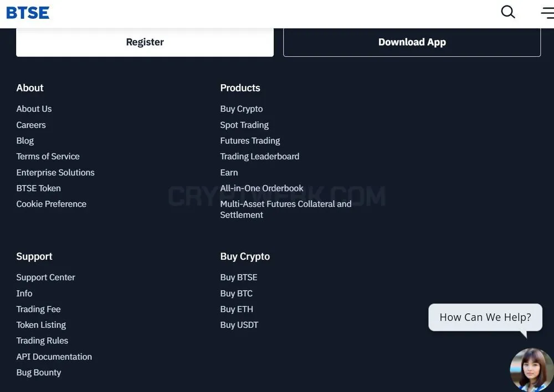Go to the Careers page link

click(31, 125)
